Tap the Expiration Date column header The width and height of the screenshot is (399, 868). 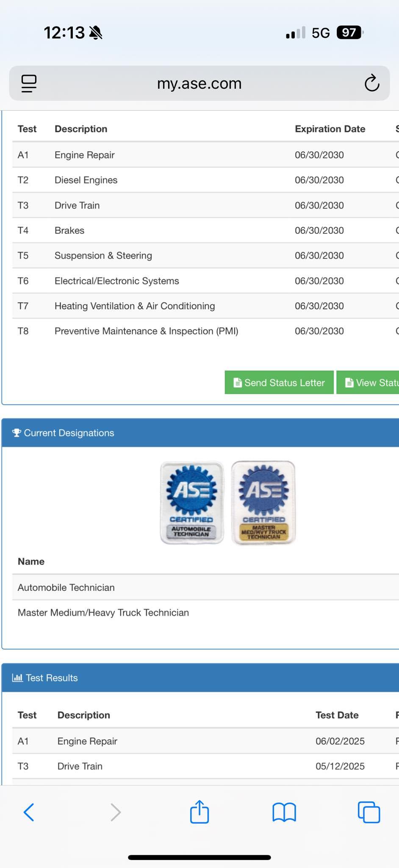(x=330, y=129)
